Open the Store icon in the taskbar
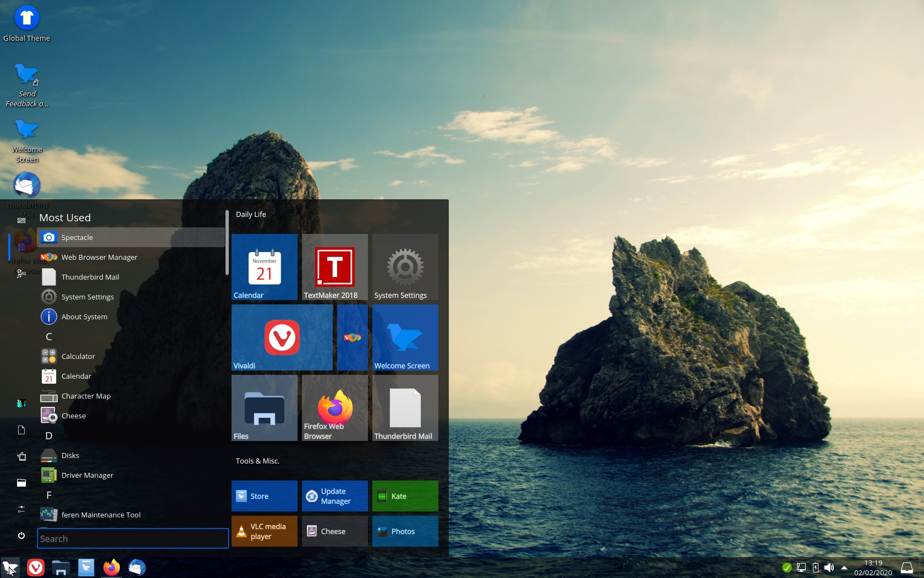 click(x=86, y=567)
